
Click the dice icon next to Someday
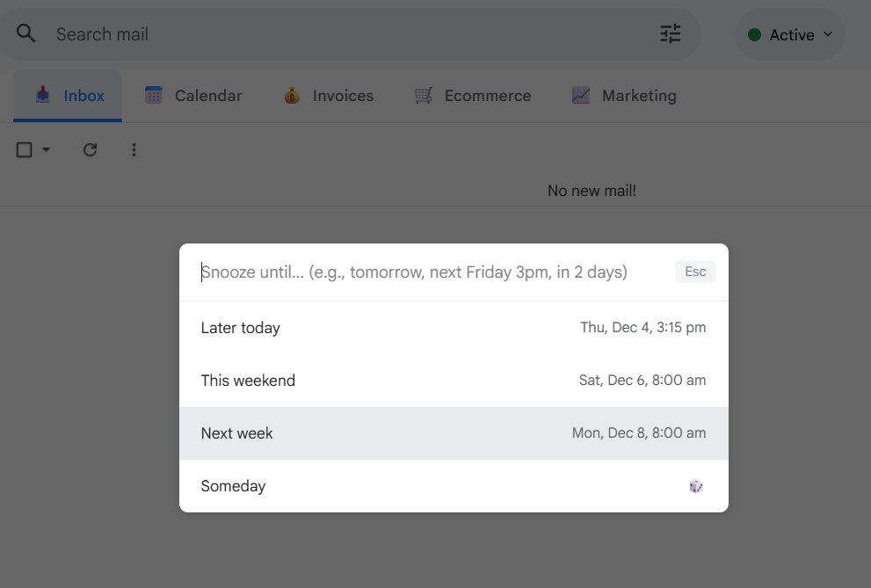[x=696, y=485]
